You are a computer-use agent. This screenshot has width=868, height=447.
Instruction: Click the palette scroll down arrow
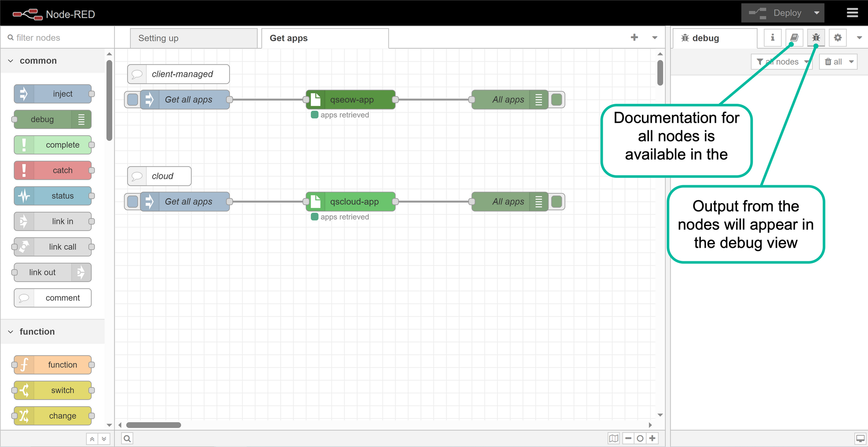(109, 425)
